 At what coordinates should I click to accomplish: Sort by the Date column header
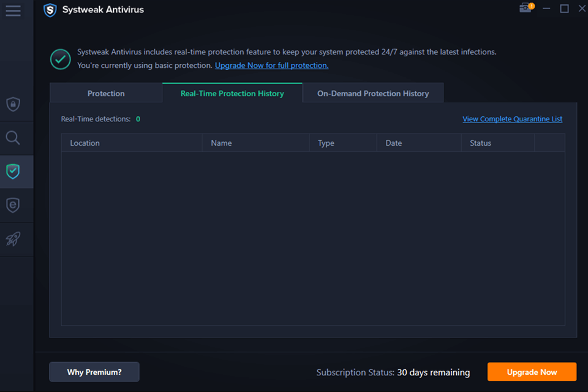click(x=419, y=143)
